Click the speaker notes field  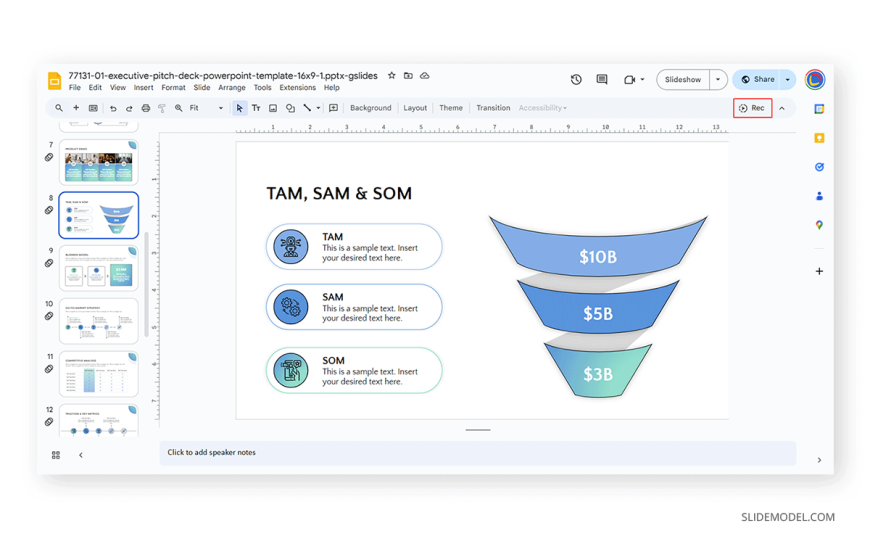pyautogui.click(x=477, y=453)
